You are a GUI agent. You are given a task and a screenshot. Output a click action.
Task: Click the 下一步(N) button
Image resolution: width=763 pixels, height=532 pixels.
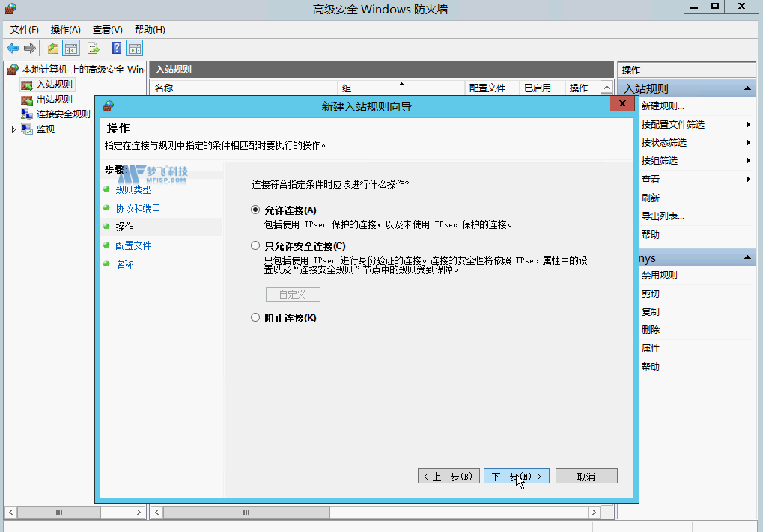point(516,476)
